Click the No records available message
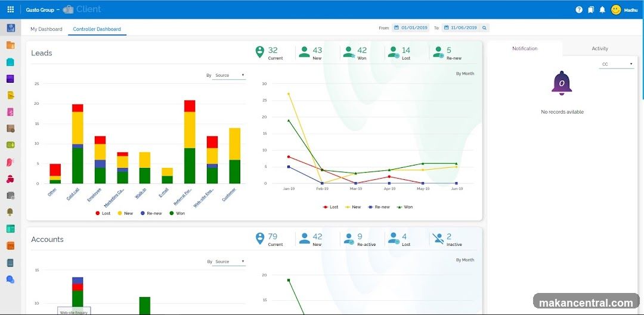This screenshot has height=315, width=644. [562, 112]
